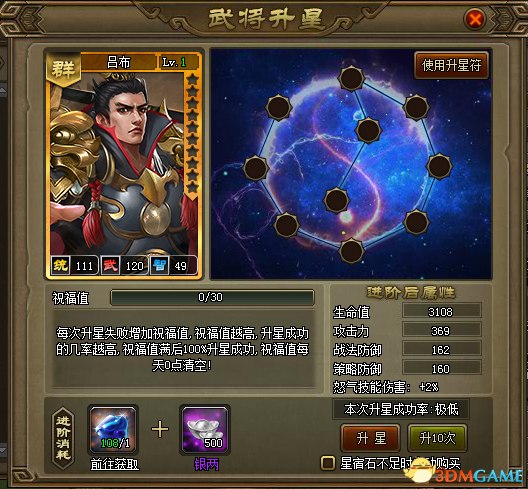Select the lower-left constellation star node
This screenshot has width=528, height=489.
[x=286, y=225]
